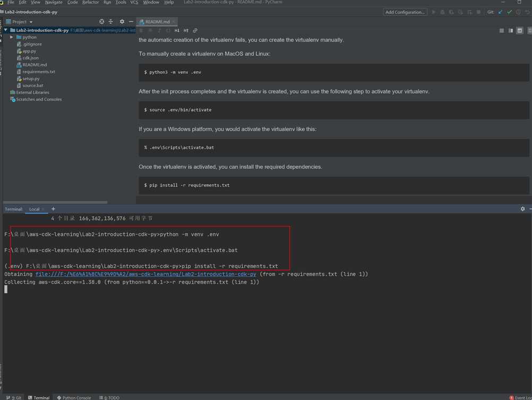Open the Refactor menu

(x=90, y=2)
